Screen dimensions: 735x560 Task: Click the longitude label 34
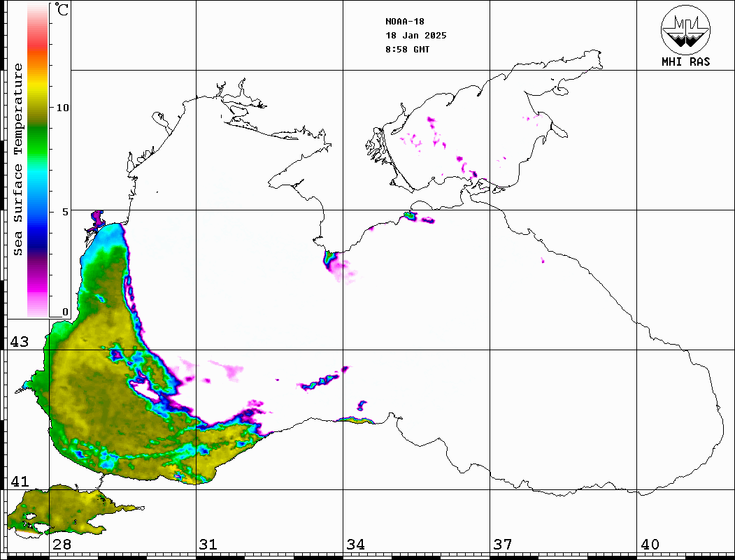(x=355, y=544)
